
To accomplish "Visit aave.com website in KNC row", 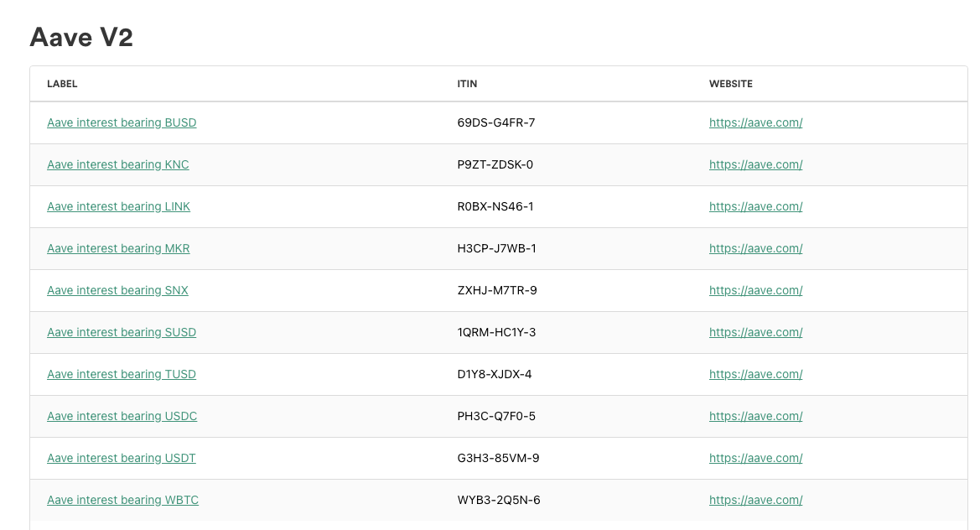I will point(755,164).
